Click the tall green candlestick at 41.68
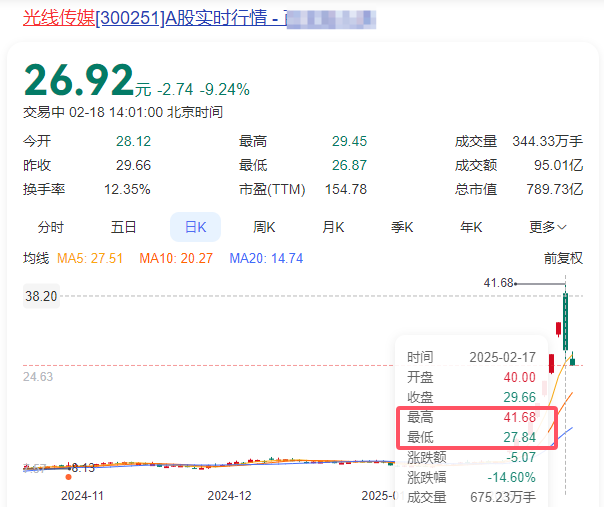Viewport: 604px width, 507px height. coord(565,321)
